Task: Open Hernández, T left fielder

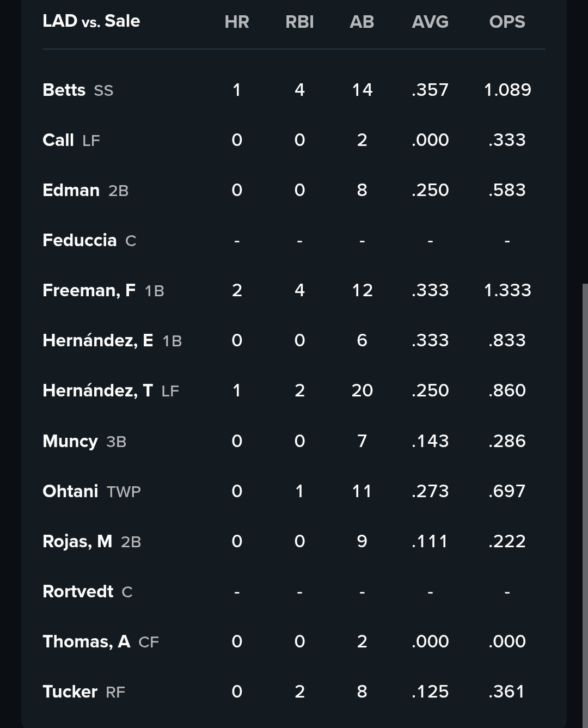Action: pyautogui.click(x=111, y=390)
